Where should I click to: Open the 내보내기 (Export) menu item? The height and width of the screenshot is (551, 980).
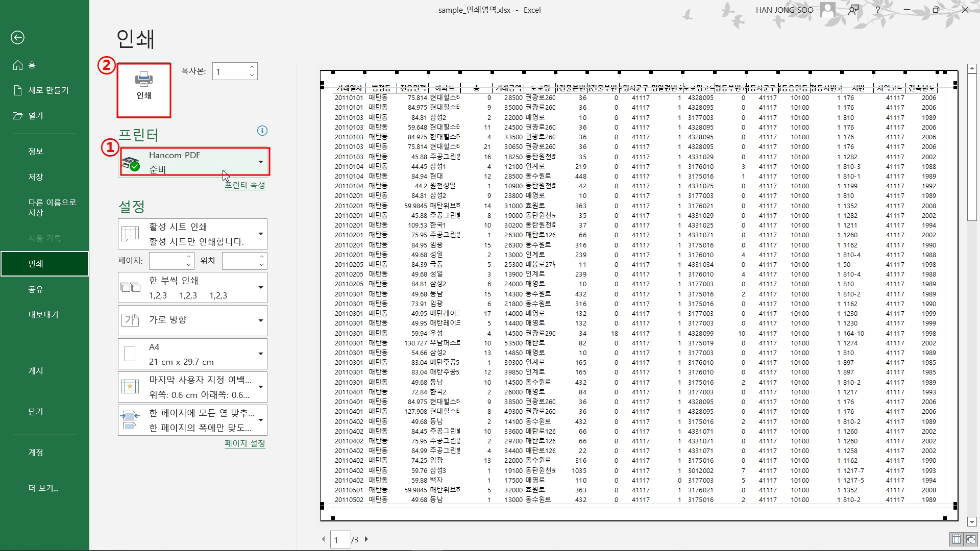(43, 315)
